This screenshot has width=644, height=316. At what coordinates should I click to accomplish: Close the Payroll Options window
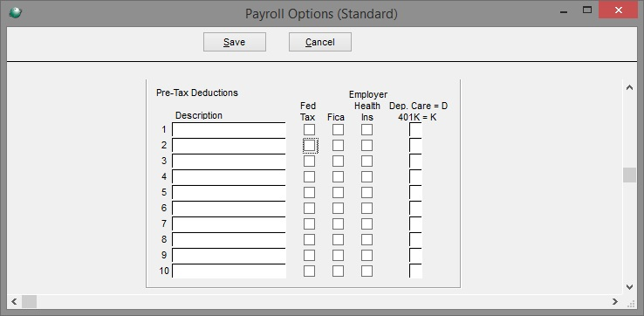click(x=619, y=10)
